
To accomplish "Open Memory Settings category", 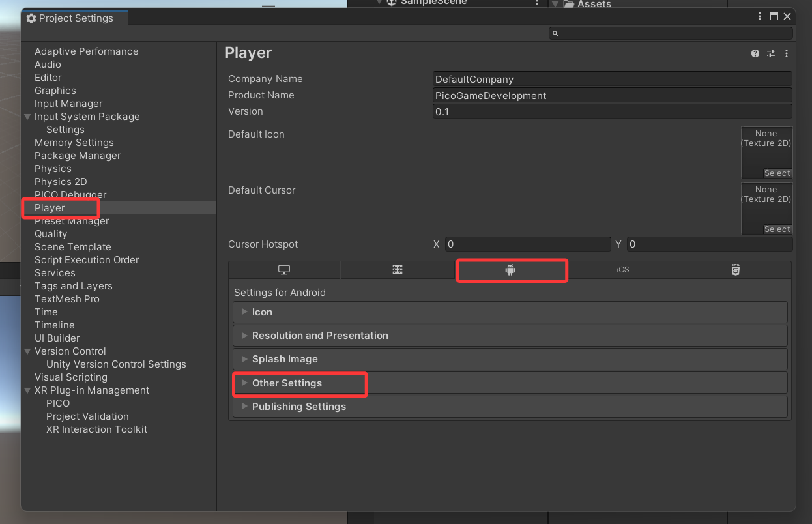I will [x=74, y=143].
